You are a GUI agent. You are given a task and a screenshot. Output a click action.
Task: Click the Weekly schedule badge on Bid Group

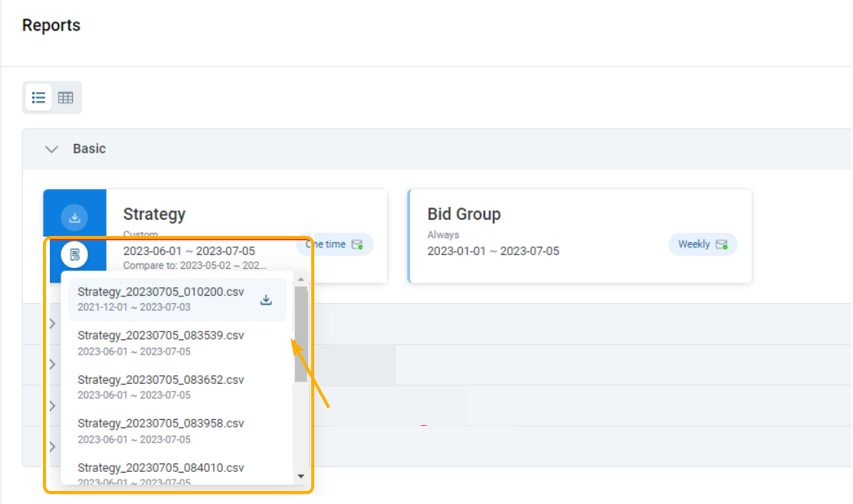click(x=703, y=244)
